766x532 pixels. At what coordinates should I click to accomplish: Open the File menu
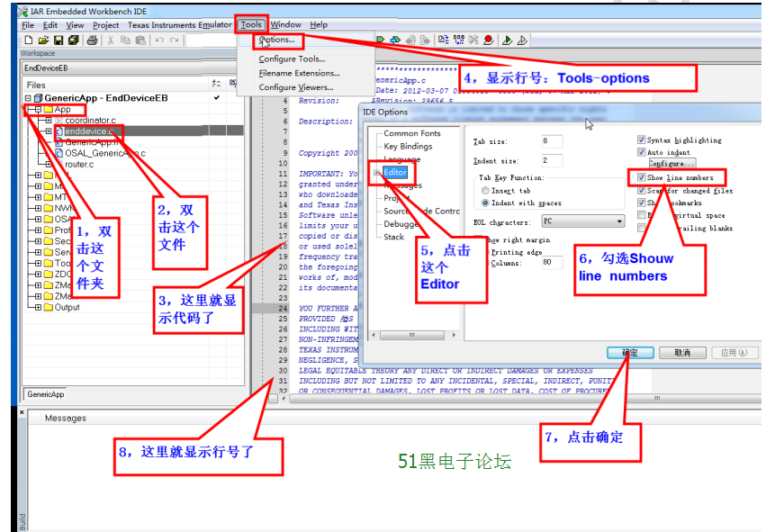click(x=28, y=25)
